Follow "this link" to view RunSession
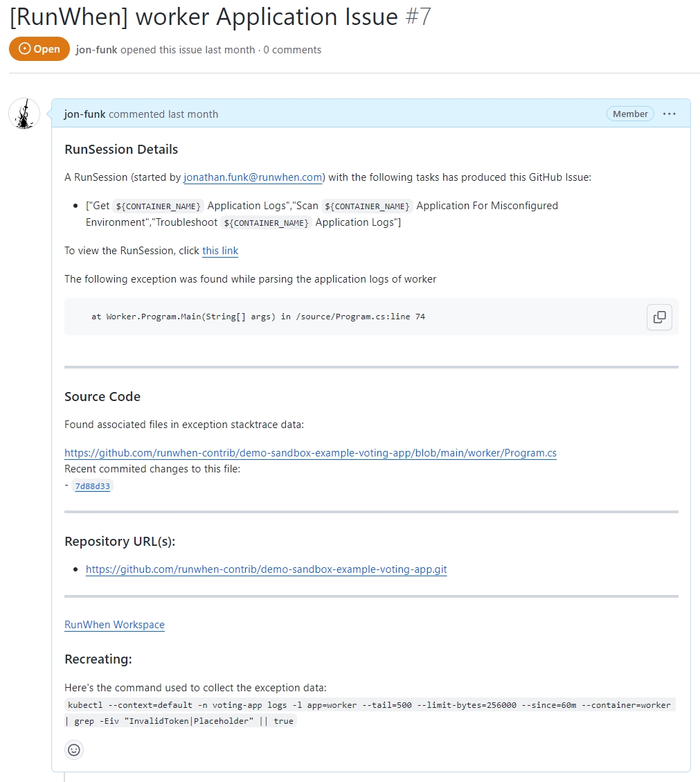The height and width of the screenshot is (782, 700). tap(220, 251)
